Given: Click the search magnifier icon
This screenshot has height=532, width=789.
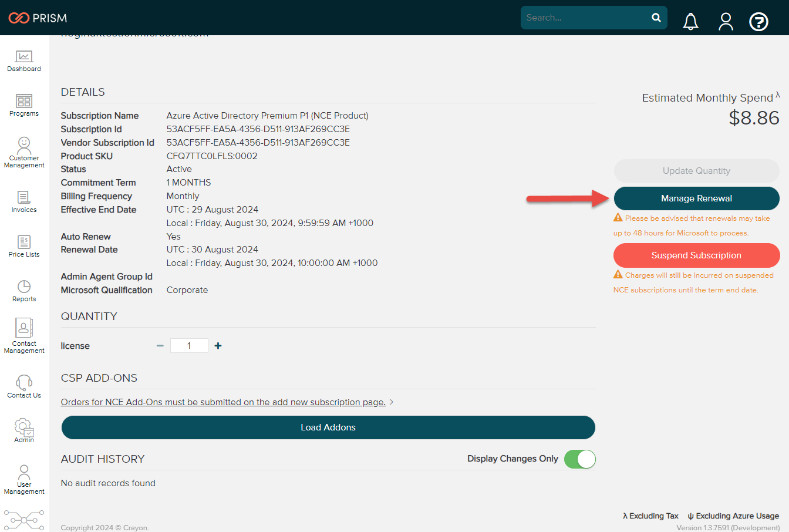Looking at the screenshot, I should (x=656, y=18).
